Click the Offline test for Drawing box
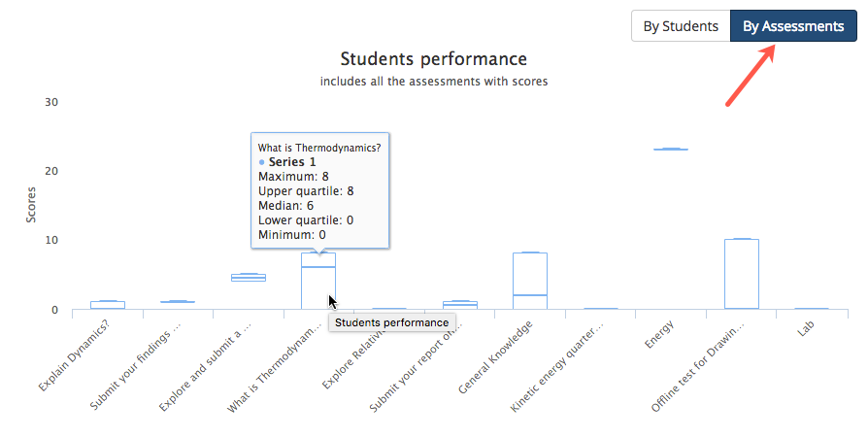This screenshot has width=868, height=438. (742, 274)
